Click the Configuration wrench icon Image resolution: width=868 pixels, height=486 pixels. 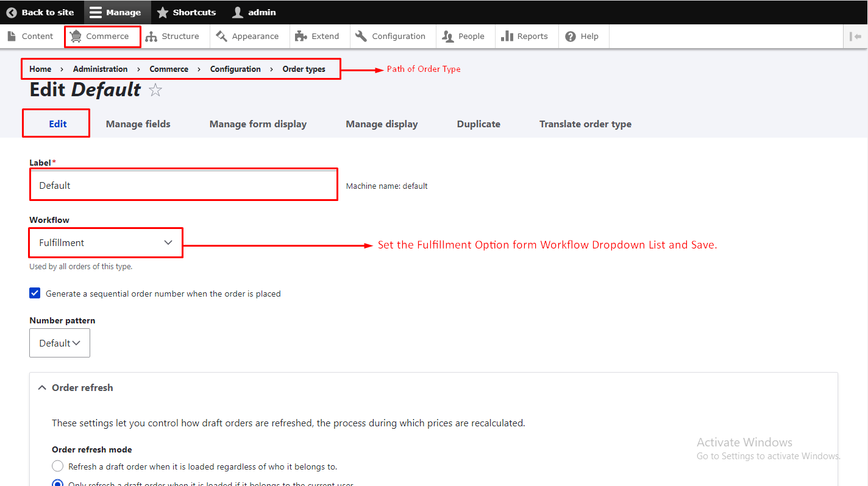pyautogui.click(x=361, y=37)
